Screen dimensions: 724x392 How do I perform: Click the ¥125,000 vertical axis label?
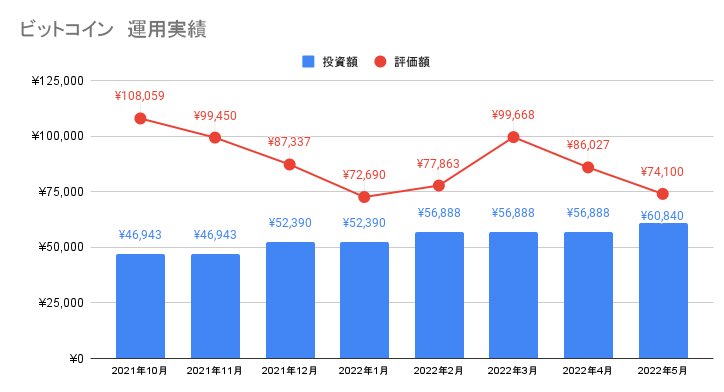point(58,81)
